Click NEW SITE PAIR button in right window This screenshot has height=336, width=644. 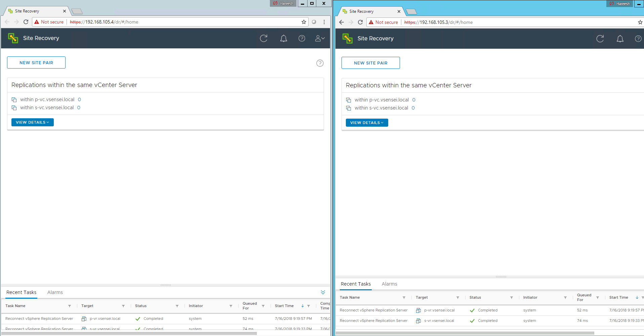click(371, 63)
